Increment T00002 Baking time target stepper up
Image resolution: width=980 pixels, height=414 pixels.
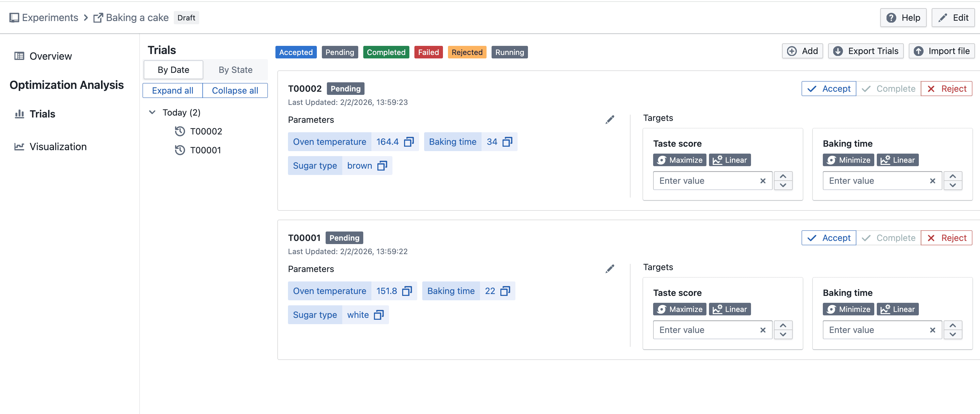pos(952,176)
